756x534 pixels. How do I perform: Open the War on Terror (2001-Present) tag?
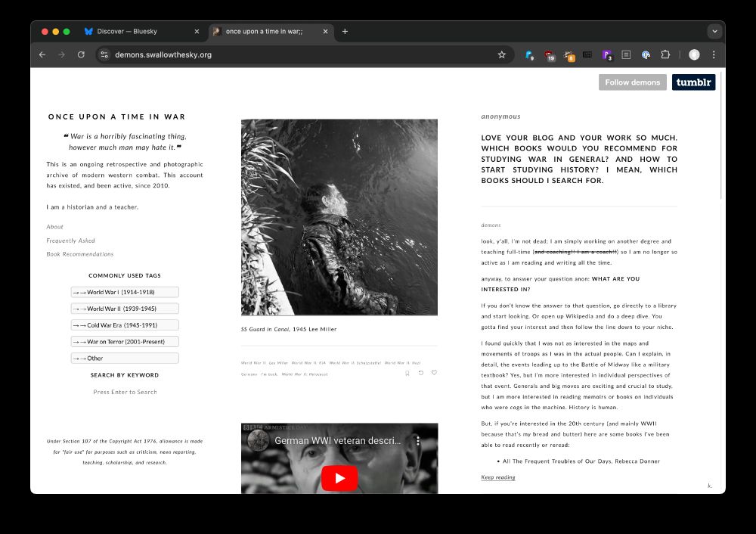[x=125, y=342]
